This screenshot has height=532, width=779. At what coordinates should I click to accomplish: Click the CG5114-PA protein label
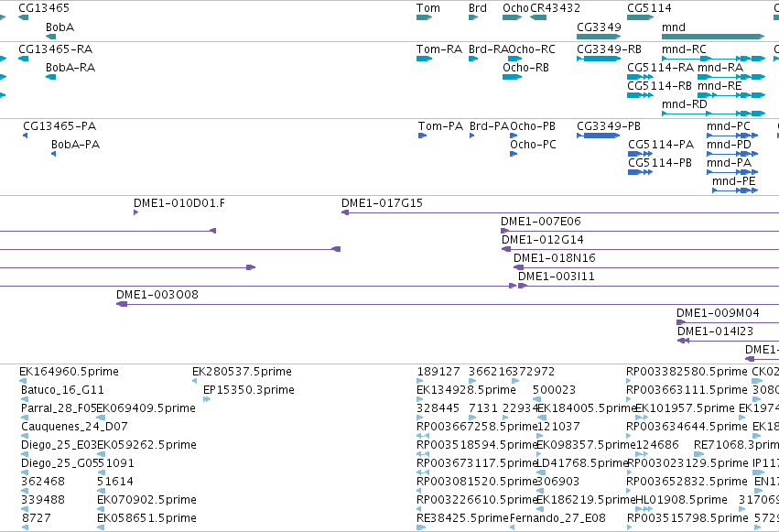(661, 145)
